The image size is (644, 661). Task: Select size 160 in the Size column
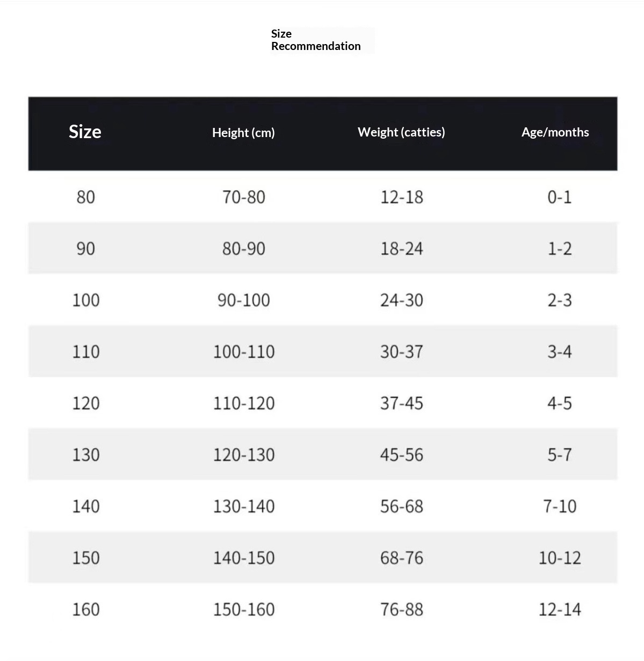point(86,610)
